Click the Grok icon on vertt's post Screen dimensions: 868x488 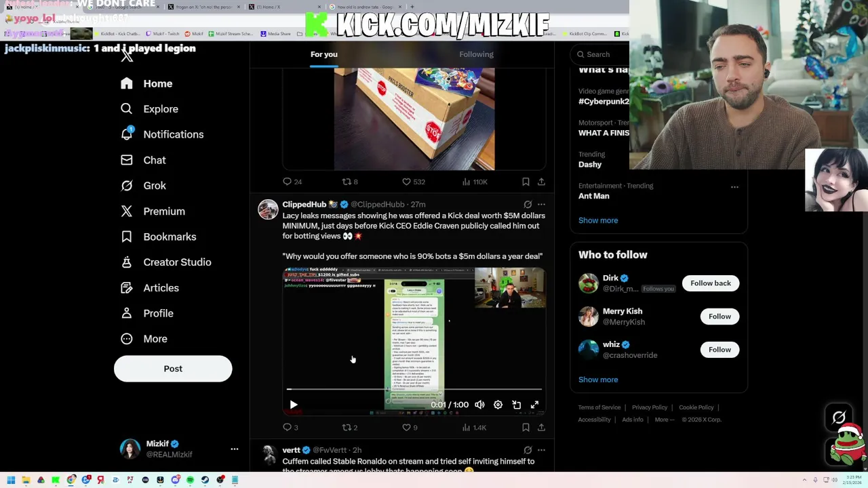coord(528,450)
